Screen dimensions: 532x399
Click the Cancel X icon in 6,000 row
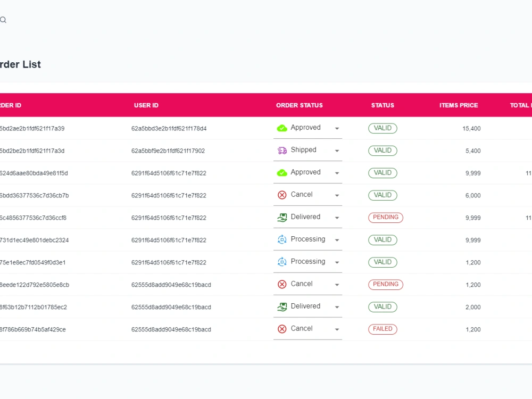coord(282,195)
